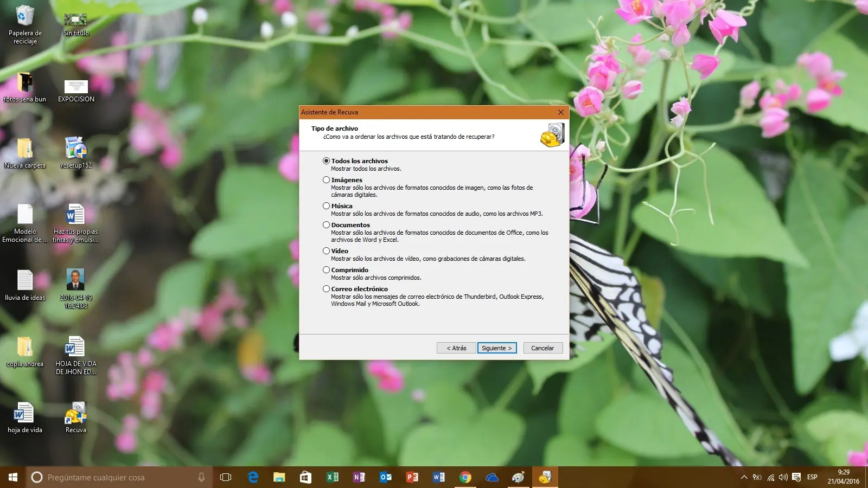
Task: Click the taskbar icon left of Recuva
Action: (x=518, y=477)
